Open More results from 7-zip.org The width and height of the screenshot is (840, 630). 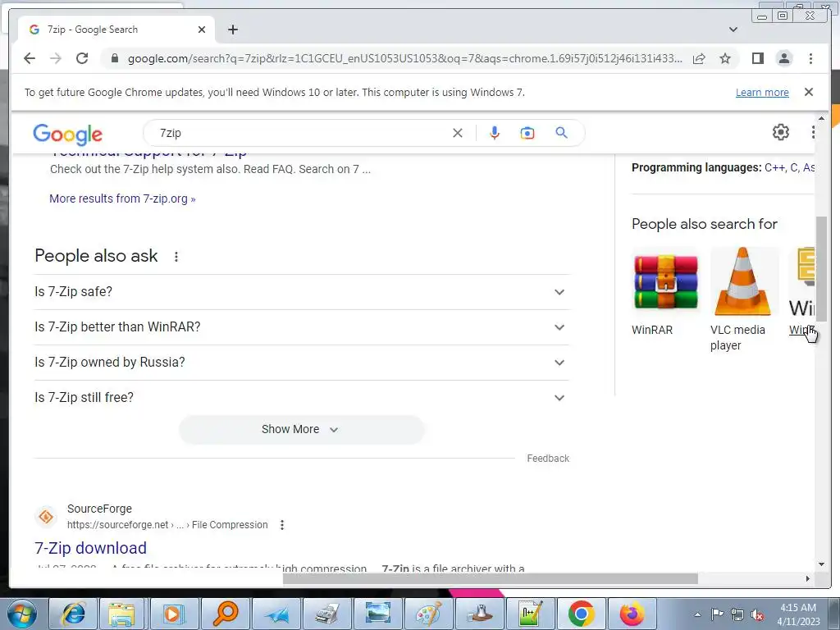coord(122,199)
